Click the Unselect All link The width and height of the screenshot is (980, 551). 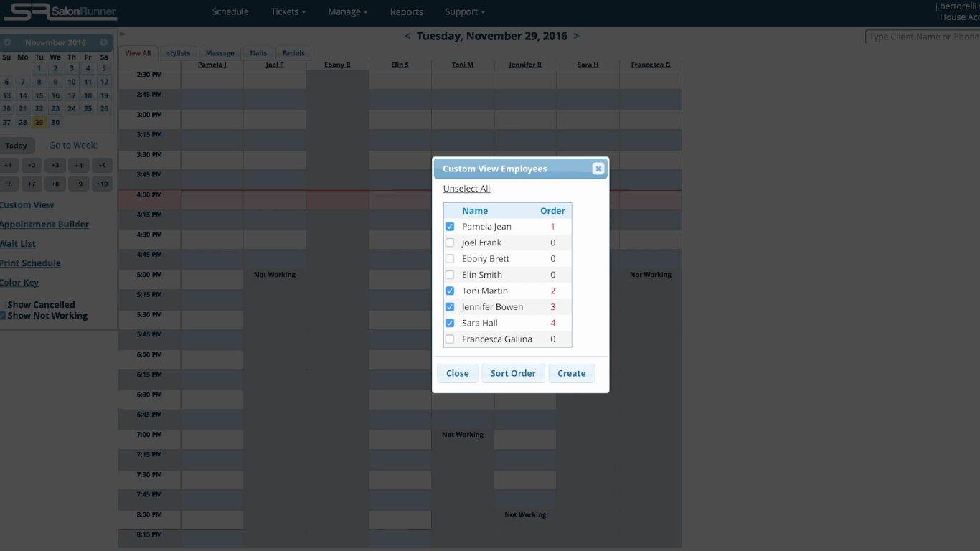click(466, 188)
